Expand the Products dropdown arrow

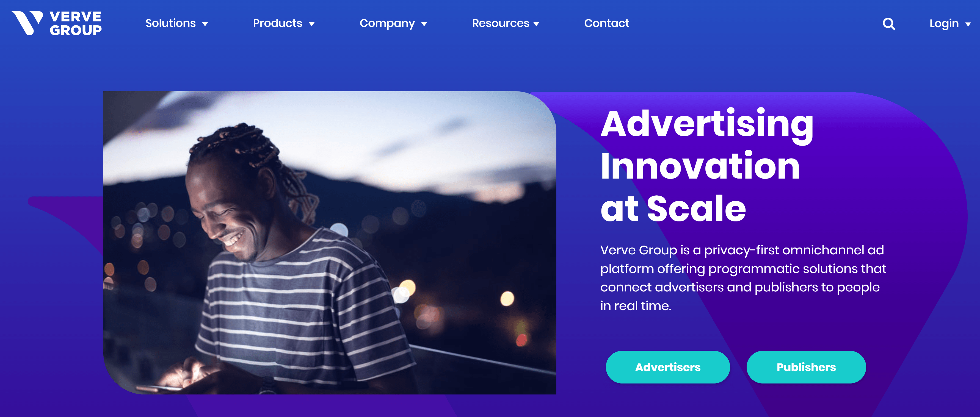[311, 24]
